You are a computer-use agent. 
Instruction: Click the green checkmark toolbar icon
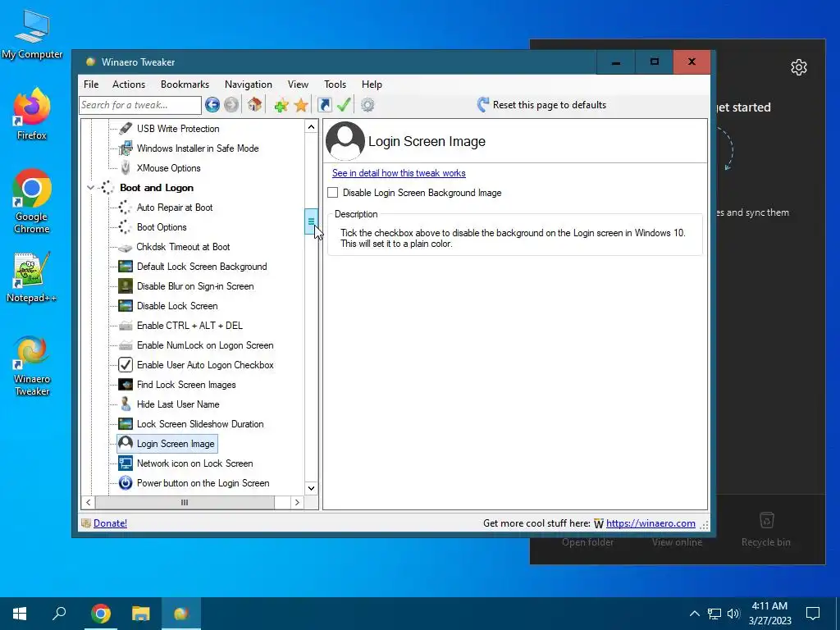344,104
